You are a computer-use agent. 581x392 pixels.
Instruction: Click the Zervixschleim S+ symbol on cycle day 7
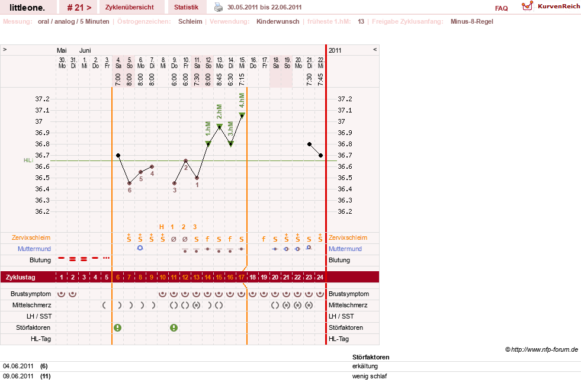[129, 238]
